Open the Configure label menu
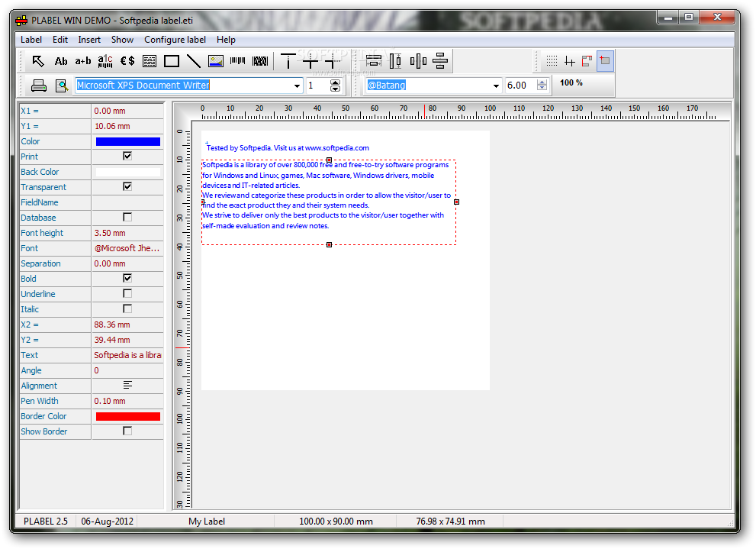 tap(175, 40)
